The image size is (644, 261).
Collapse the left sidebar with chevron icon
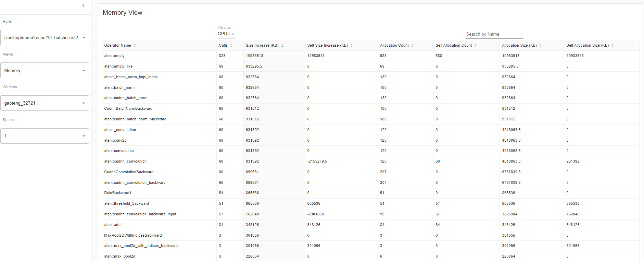click(x=84, y=5)
